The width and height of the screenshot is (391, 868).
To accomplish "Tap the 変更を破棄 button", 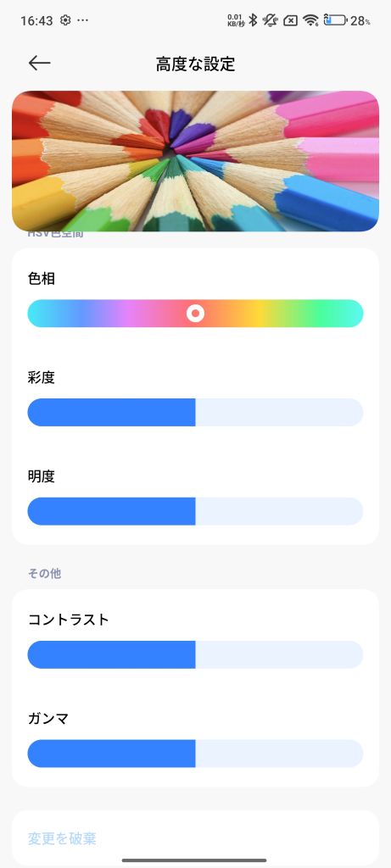I will [62, 838].
